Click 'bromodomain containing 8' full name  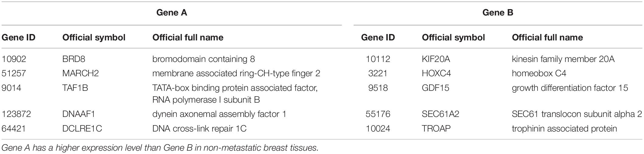(204, 59)
